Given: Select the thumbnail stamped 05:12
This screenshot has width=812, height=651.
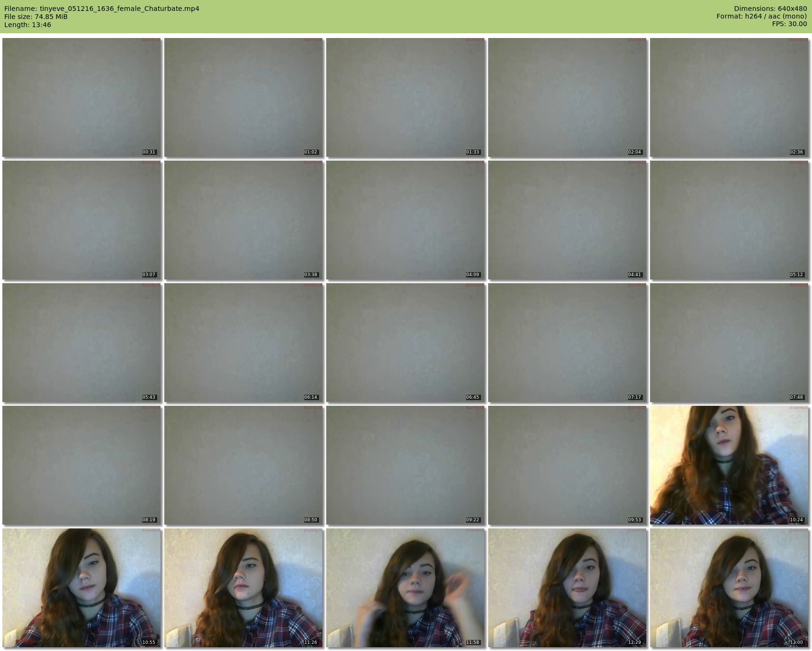Looking at the screenshot, I should [729, 220].
